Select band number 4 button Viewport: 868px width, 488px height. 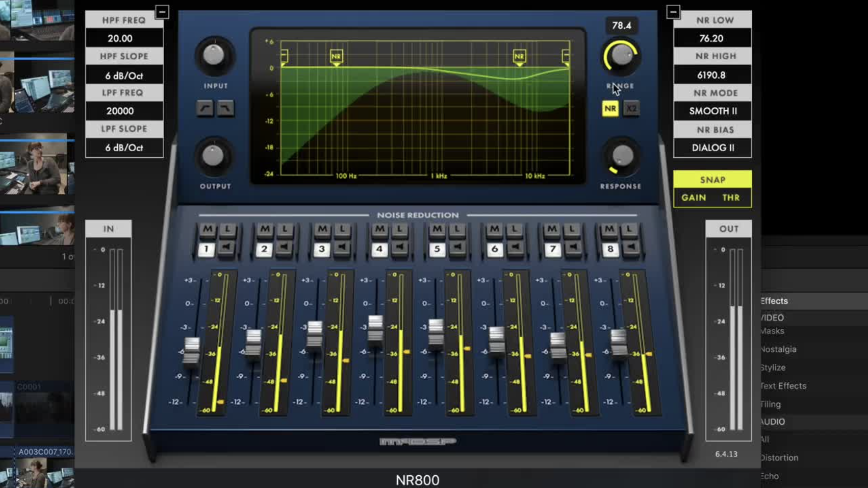pos(379,249)
